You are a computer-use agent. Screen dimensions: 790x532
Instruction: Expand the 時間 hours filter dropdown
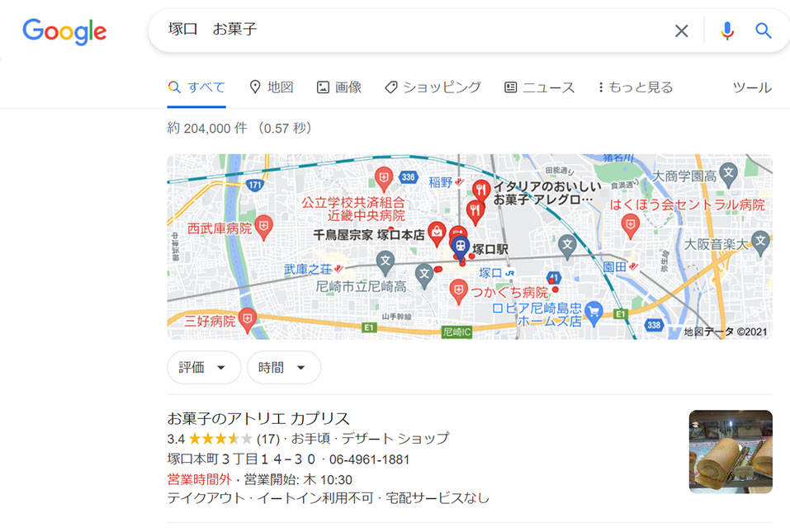tap(283, 367)
